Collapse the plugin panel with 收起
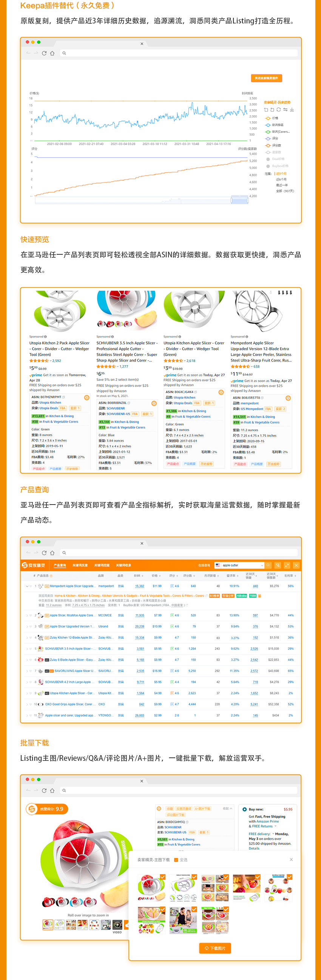321x980 pixels. click(227, 808)
